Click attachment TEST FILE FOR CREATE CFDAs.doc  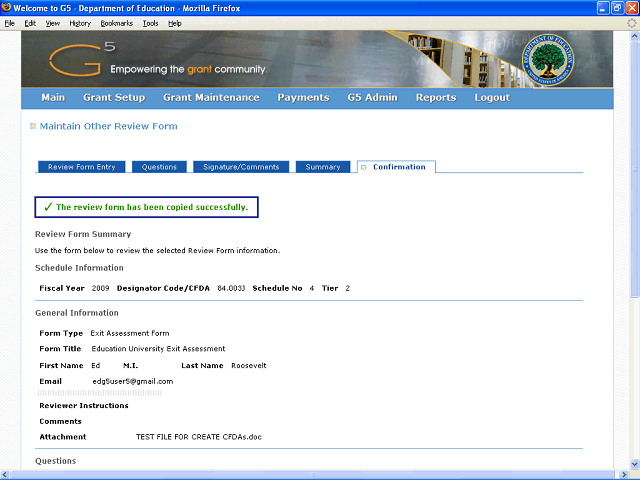[199, 437]
